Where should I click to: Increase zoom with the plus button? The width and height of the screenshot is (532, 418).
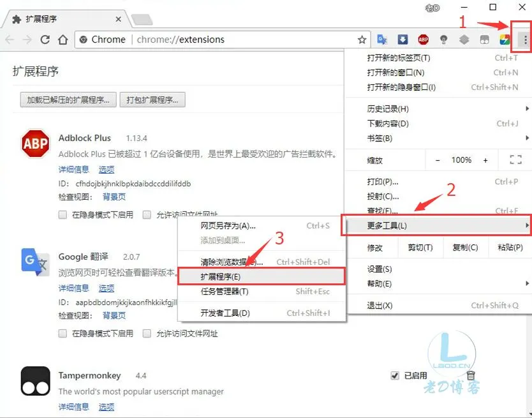click(x=485, y=160)
